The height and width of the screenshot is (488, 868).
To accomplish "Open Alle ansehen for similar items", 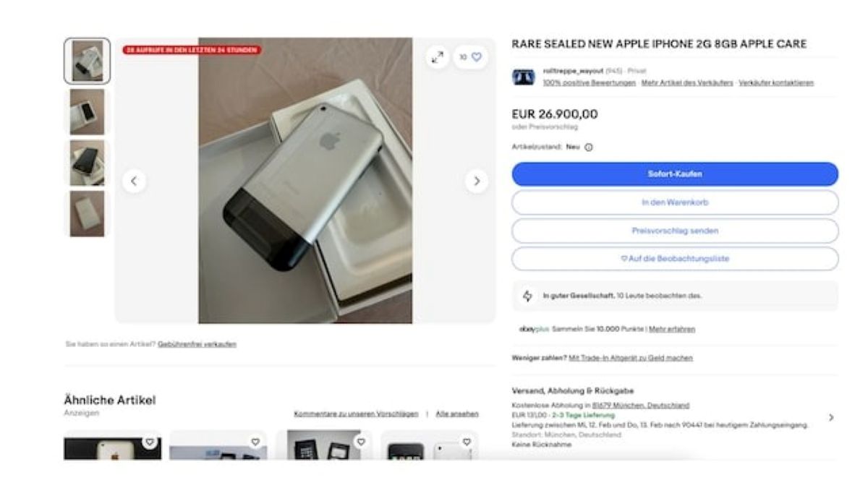I will tap(457, 414).
